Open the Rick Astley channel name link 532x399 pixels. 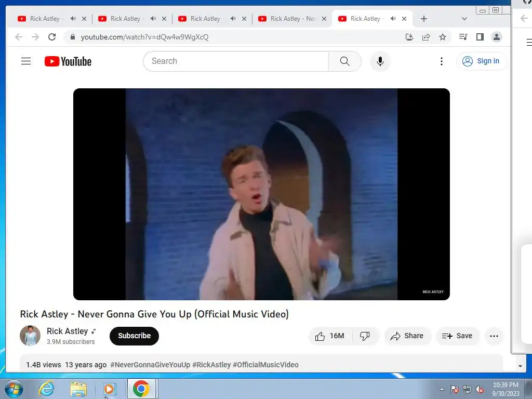pos(67,331)
